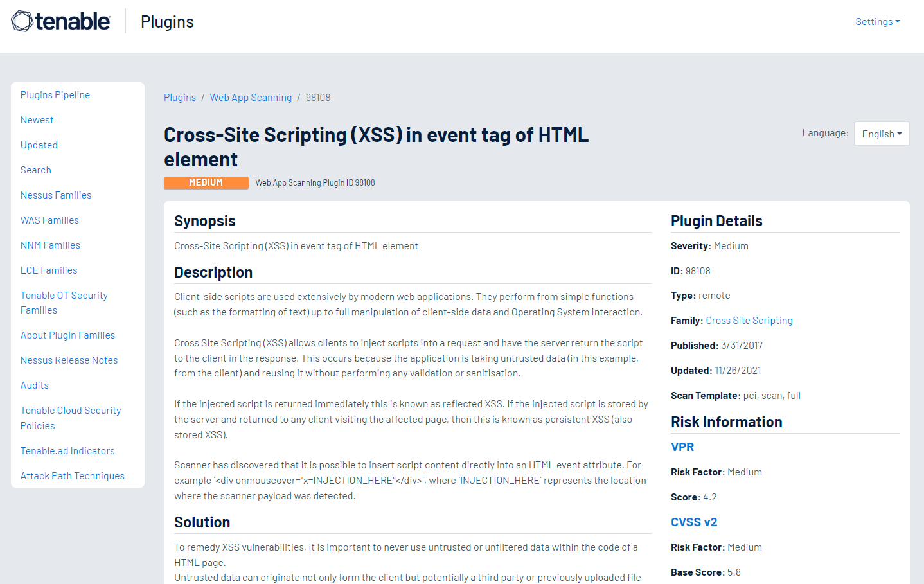Open the Updated plugins page
This screenshot has height=584, width=924.
pos(39,145)
